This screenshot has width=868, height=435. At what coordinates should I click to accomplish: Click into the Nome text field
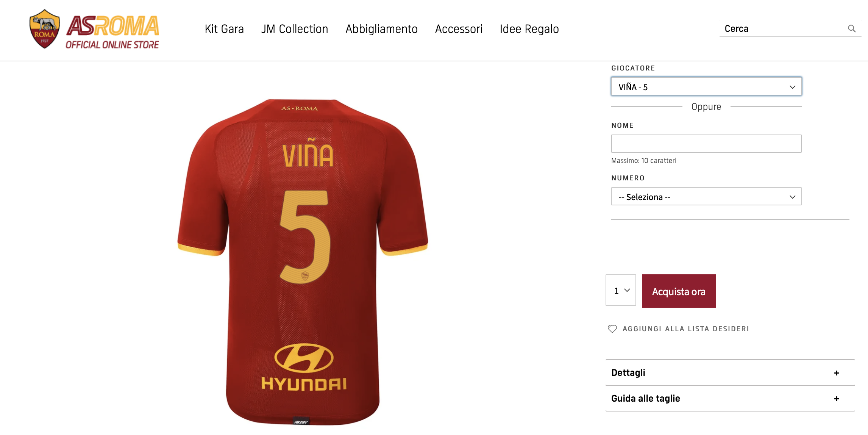(706, 144)
